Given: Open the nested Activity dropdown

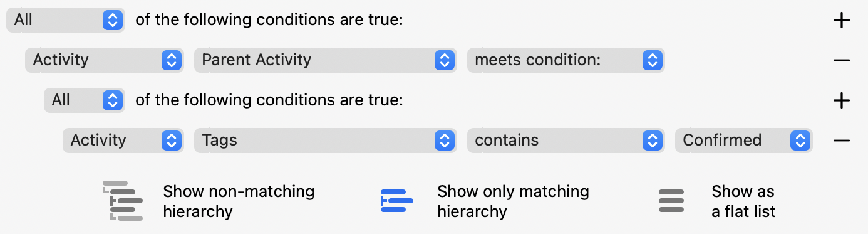Looking at the screenshot, I should tap(122, 141).
